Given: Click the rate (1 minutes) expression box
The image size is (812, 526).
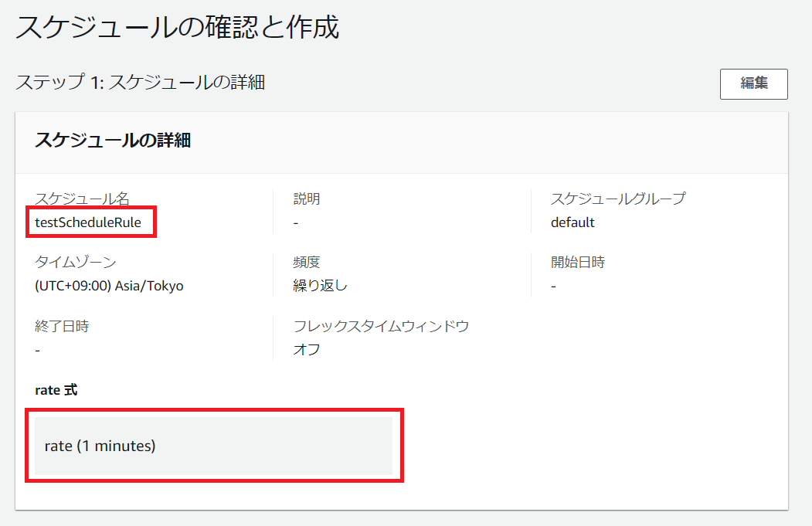Looking at the screenshot, I should [213, 446].
